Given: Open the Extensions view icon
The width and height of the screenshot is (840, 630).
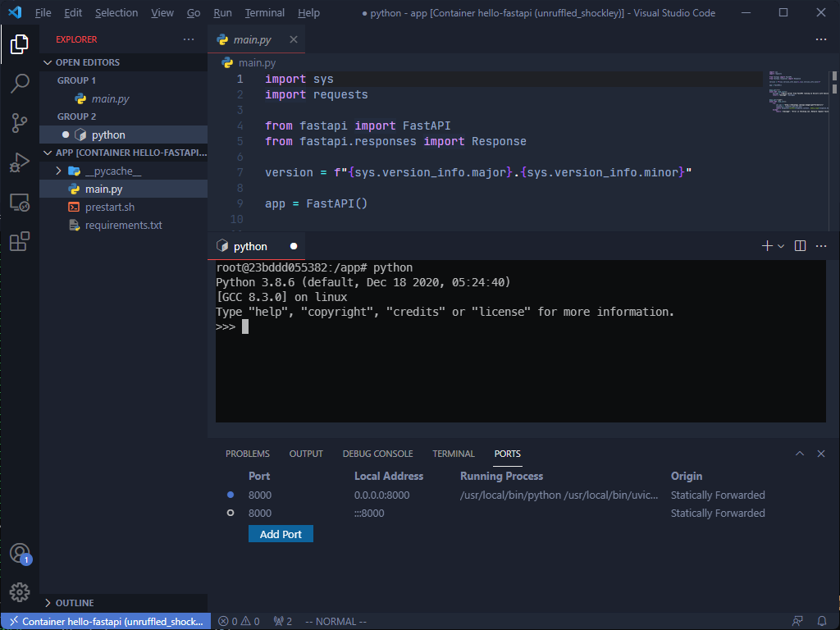Looking at the screenshot, I should [20, 241].
